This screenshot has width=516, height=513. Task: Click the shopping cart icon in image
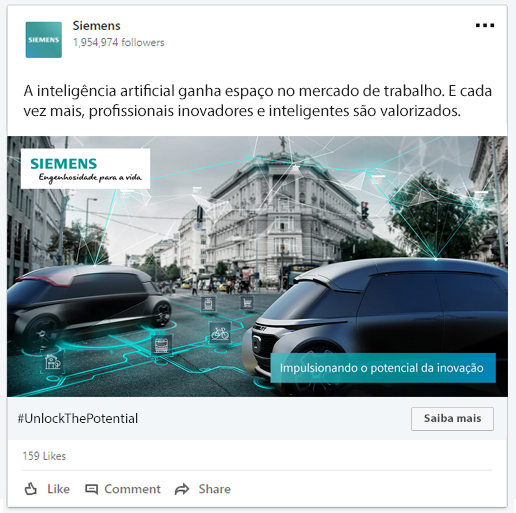coord(247,303)
